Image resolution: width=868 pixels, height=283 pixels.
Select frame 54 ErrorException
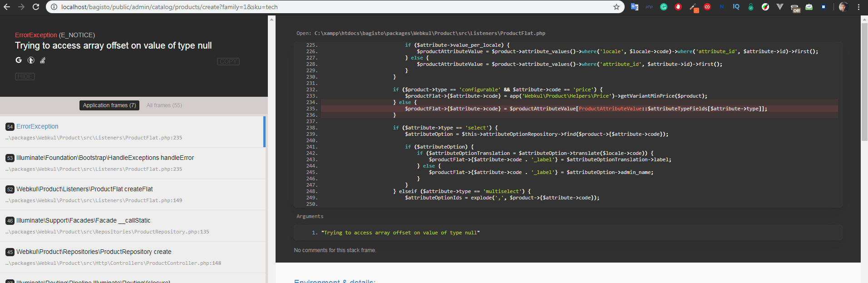[133, 132]
